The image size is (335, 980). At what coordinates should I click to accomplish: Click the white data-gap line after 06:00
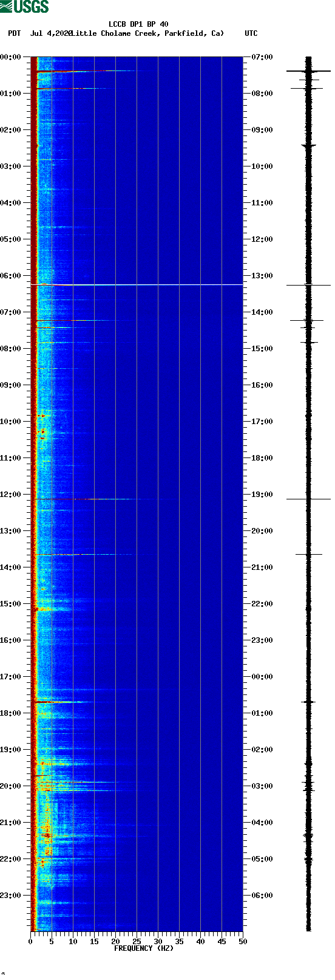click(137, 284)
